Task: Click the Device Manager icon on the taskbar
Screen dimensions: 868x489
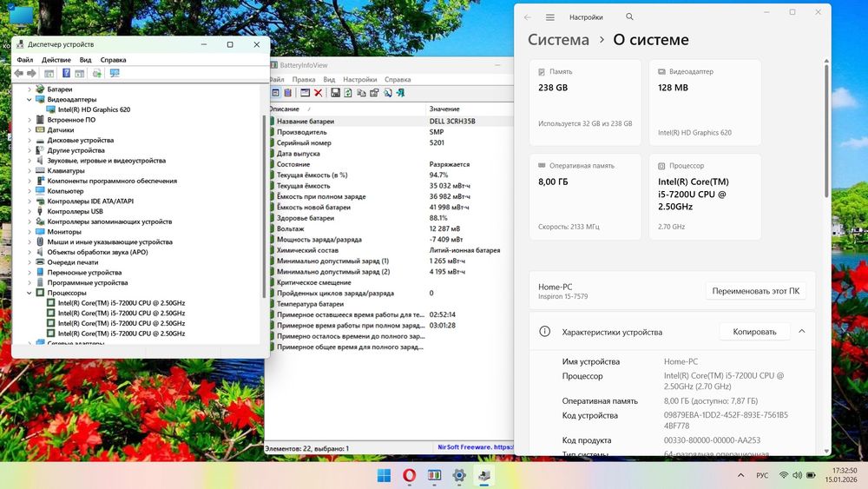Action: [484, 475]
